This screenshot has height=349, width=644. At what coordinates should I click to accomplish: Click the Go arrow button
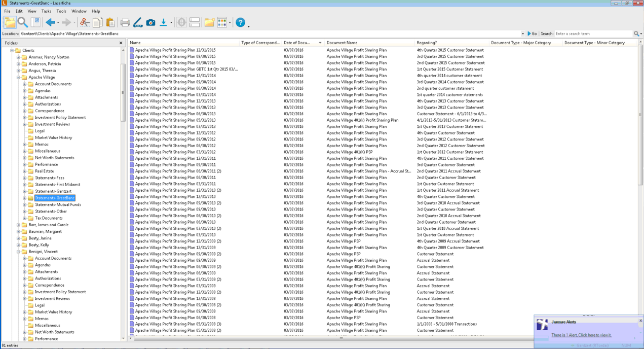click(x=532, y=33)
